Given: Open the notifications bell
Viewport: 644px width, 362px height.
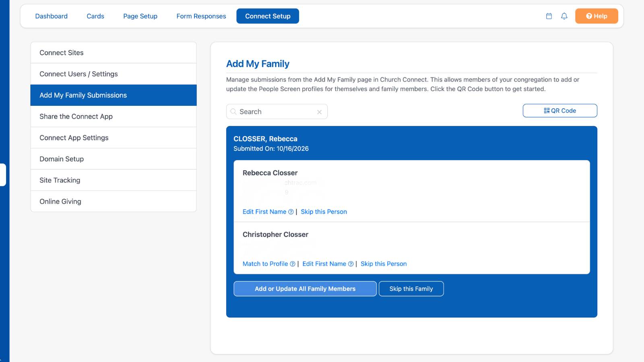Looking at the screenshot, I should 564,16.
